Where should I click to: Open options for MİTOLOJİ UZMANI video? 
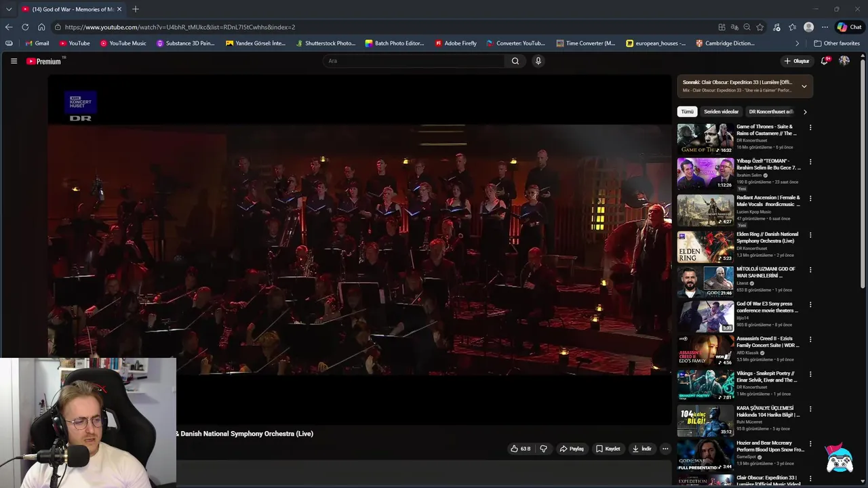point(810,270)
